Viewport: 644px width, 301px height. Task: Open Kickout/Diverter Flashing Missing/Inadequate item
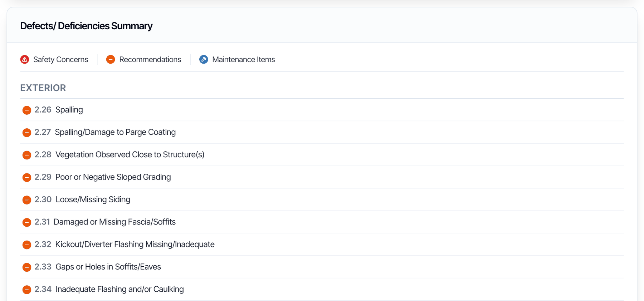(135, 244)
